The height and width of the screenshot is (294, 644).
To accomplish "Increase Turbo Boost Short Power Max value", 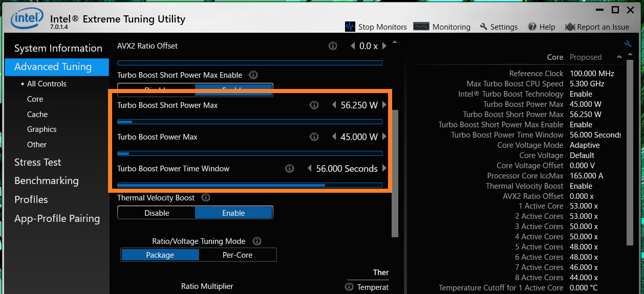I will tap(384, 105).
